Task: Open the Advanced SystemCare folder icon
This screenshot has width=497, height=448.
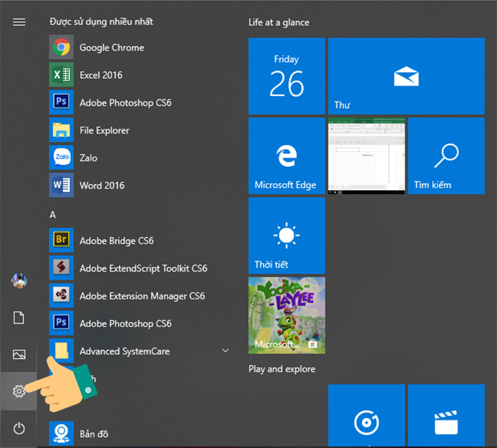Action: point(61,351)
